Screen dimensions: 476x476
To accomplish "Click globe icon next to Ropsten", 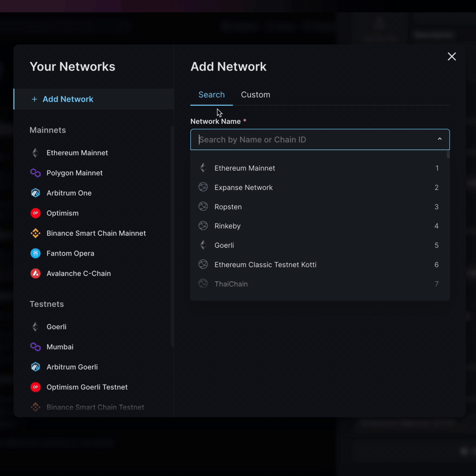I will (203, 206).
